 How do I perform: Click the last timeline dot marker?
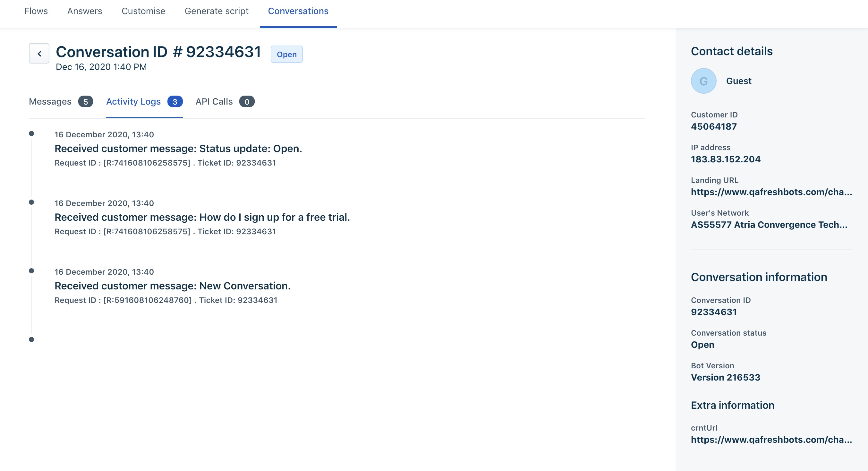(x=31, y=339)
